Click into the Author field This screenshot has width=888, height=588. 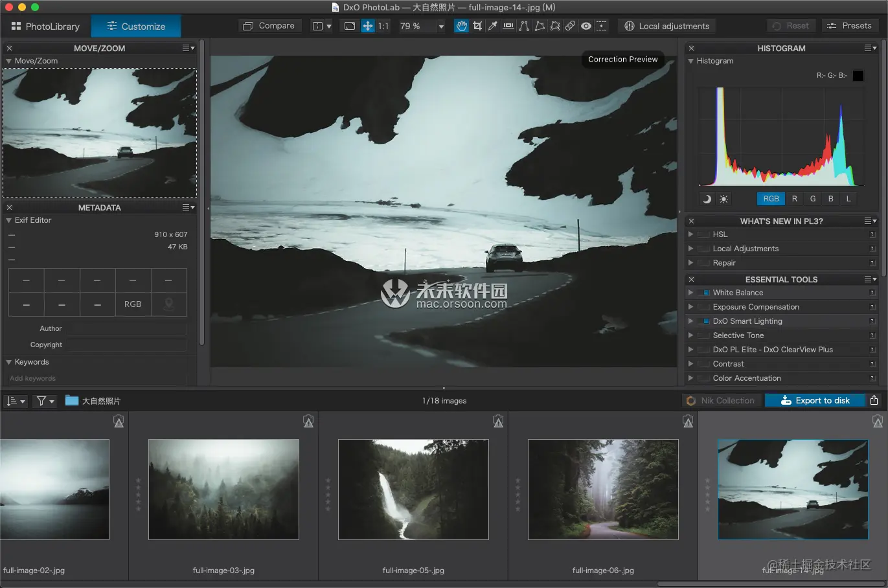tap(128, 329)
